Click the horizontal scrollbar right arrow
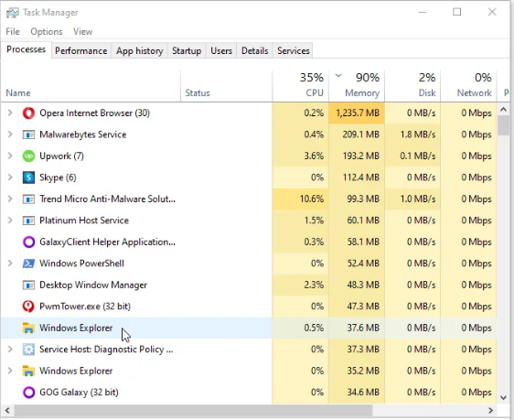The height and width of the screenshot is (420, 514). [x=491, y=411]
